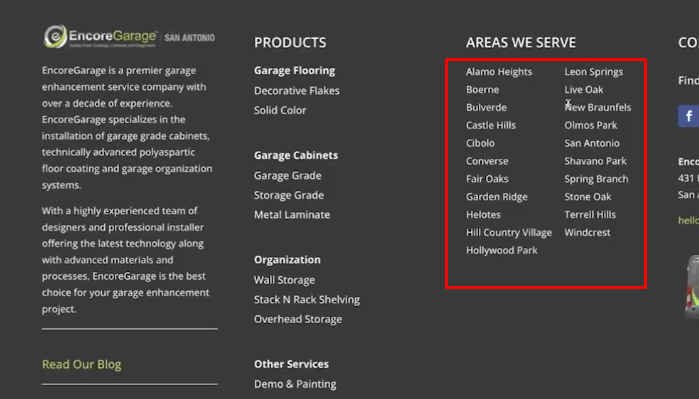The image size is (699, 399).
Task: Select New Braunfels service area
Action: click(598, 107)
